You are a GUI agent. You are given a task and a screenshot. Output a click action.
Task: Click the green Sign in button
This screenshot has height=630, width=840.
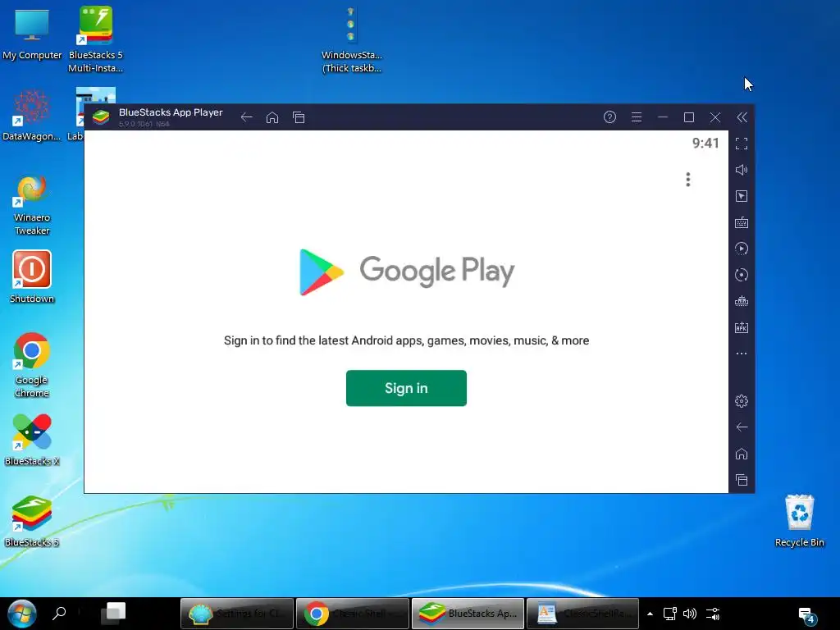406,388
